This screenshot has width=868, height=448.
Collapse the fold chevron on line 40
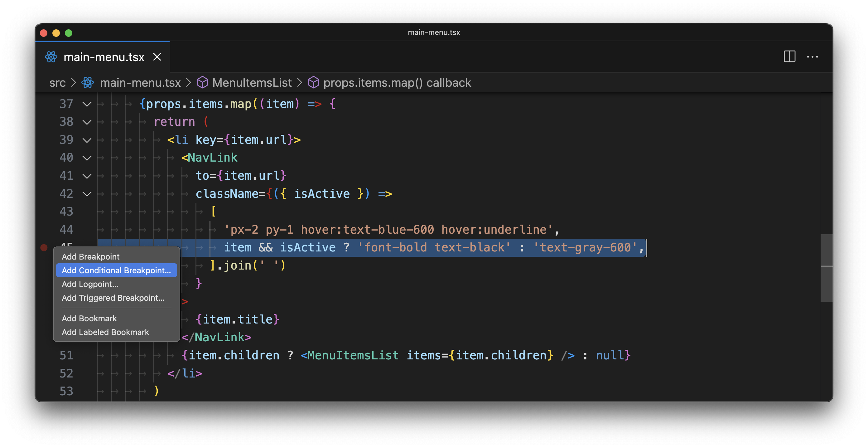tap(87, 158)
